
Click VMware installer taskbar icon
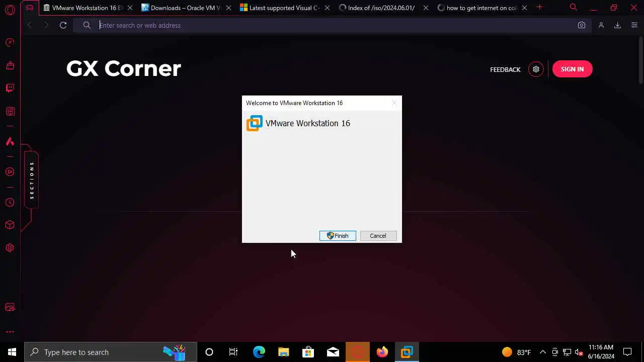point(407,352)
